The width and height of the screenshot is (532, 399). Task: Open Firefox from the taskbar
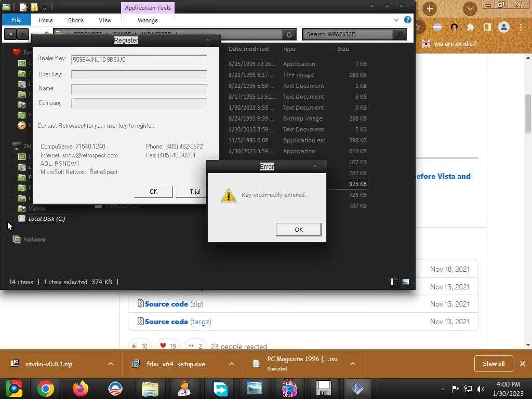pyautogui.click(x=81, y=389)
